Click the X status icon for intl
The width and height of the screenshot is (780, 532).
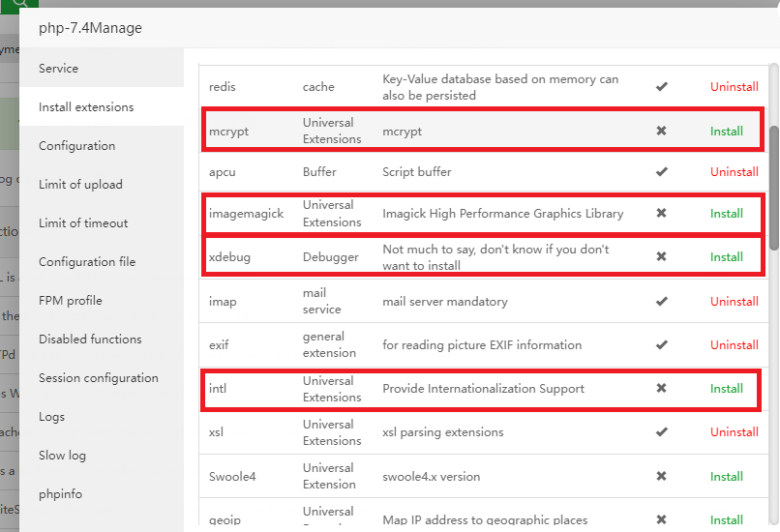661,388
